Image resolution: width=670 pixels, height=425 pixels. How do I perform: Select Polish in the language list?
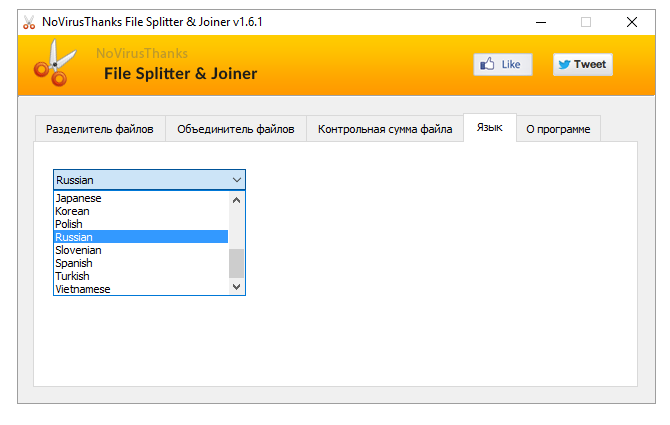pos(70,224)
